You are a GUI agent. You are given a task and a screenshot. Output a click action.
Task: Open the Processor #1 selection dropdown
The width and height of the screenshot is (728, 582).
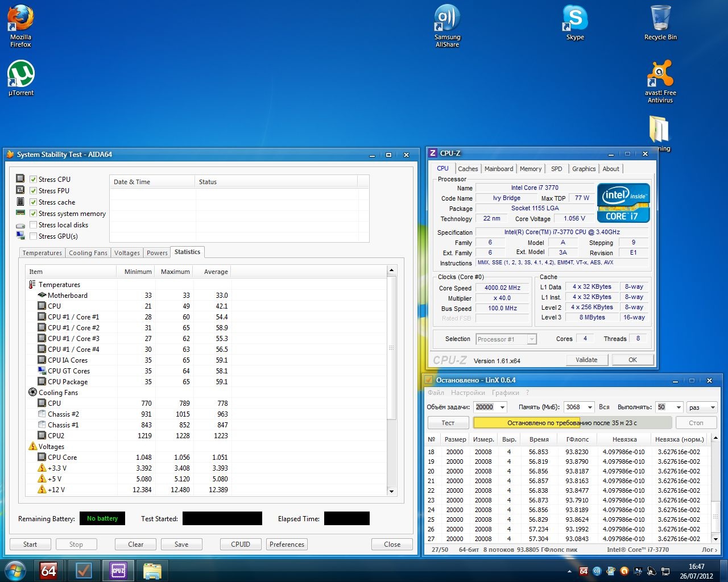(x=532, y=339)
